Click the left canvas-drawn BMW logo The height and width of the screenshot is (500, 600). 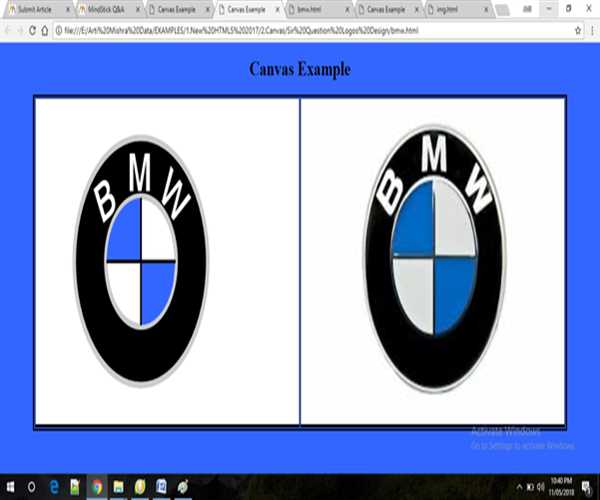pyautogui.click(x=141, y=260)
